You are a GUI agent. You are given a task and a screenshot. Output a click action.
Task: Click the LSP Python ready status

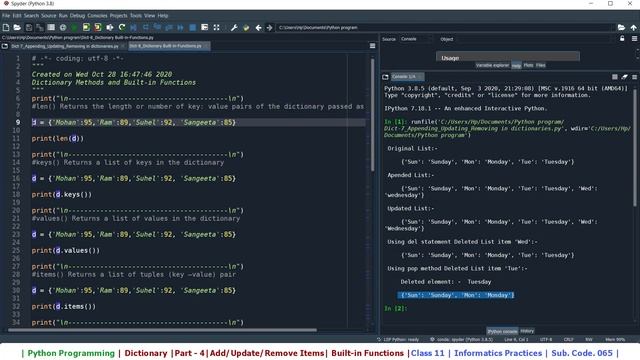398,339
